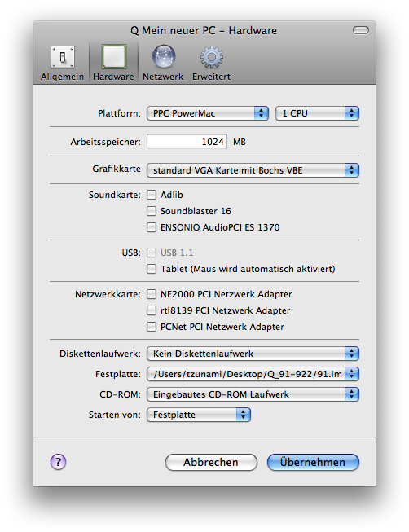Viewport: 409px width, 532px height.
Task: Open the CD-ROM Laufwerk dropdown
Action: coord(253,394)
